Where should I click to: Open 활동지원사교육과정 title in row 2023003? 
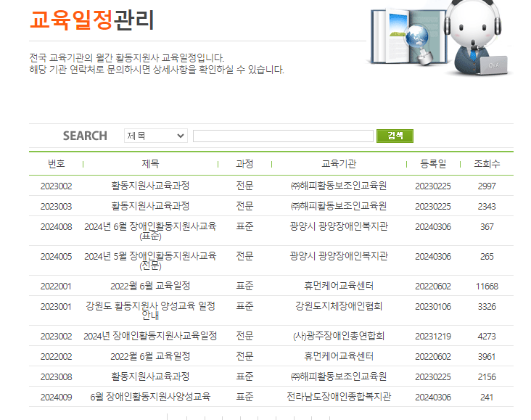150,206
